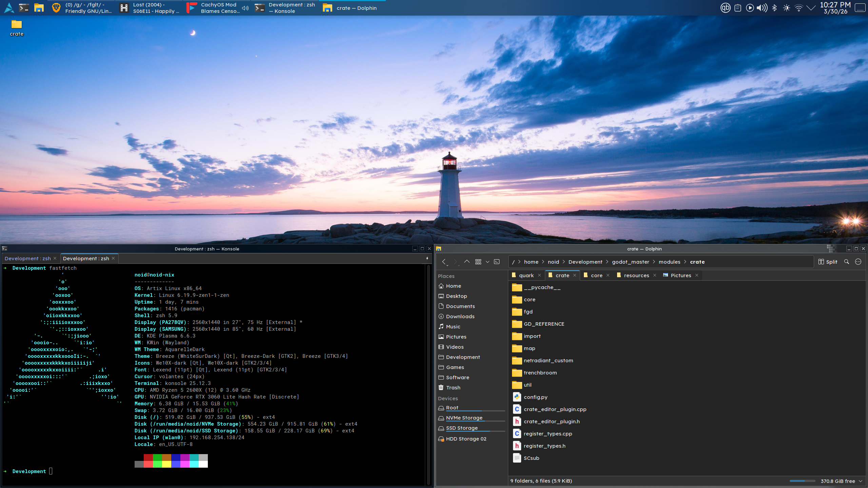Open the Dolphin hamburger menu icon
Image resolution: width=868 pixels, height=488 pixels.
coord(858,262)
